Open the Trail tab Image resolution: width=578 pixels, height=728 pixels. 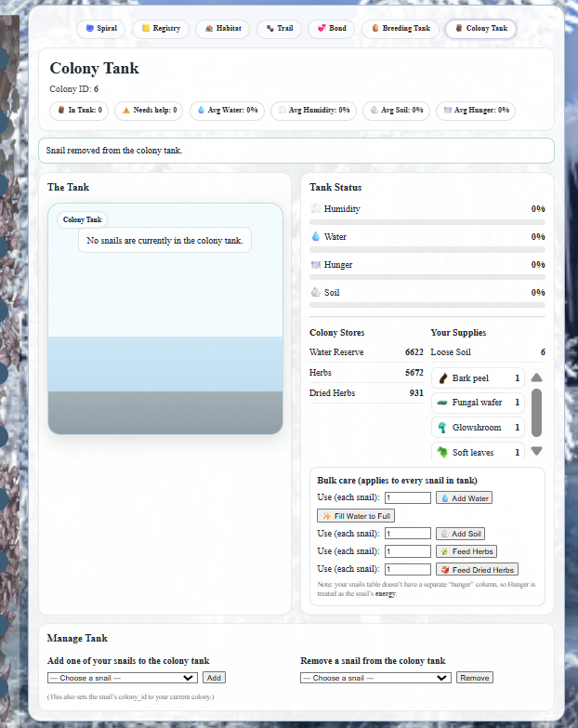pyautogui.click(x=279, y=29)
